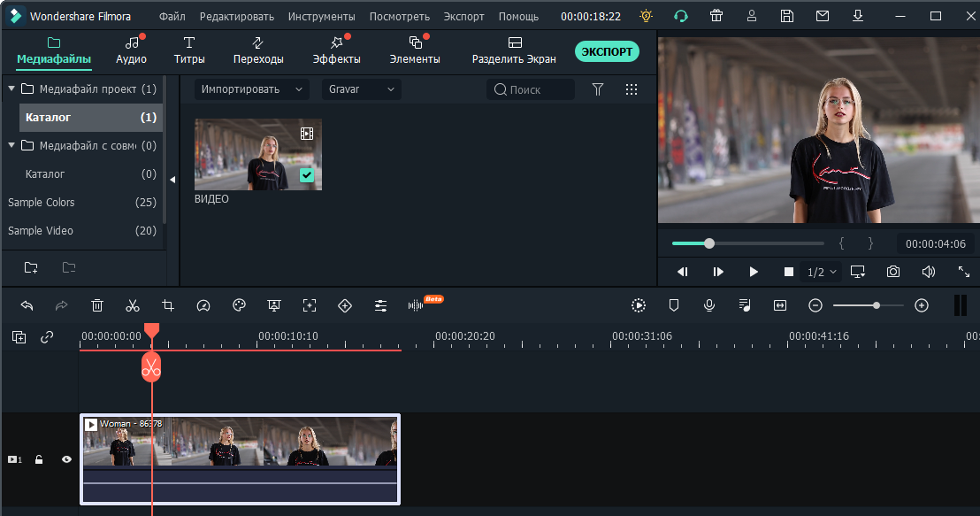Open preview quality 1/2 dropdown

click(x=822, y=272)
